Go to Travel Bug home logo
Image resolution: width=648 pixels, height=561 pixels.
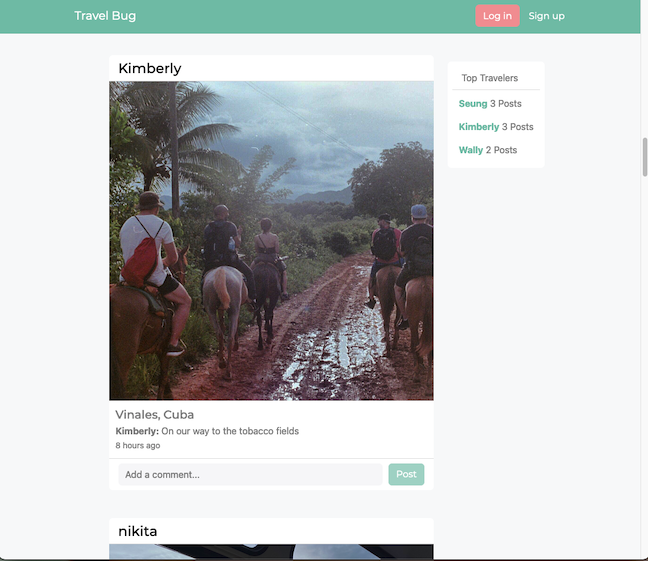(x=105, y=16)
